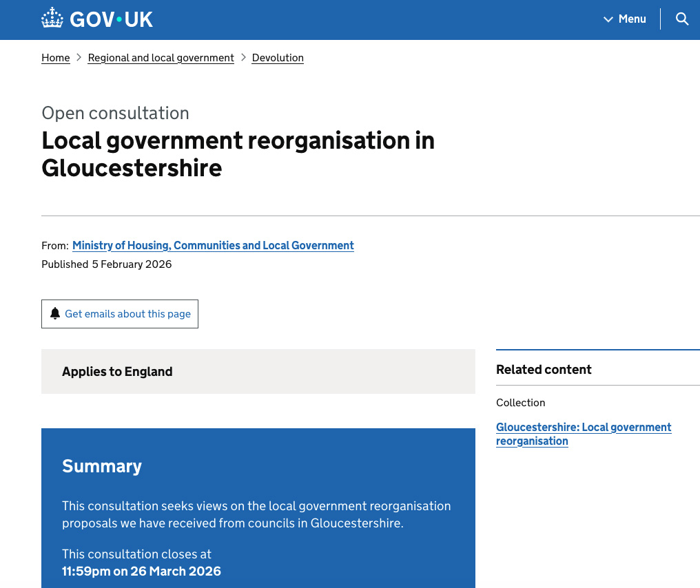Viewport: 700px width, 588px height.
Task: Click the chevron separator after Home breadcrumb
Action: pyautogui.click(x=79, y=58)
